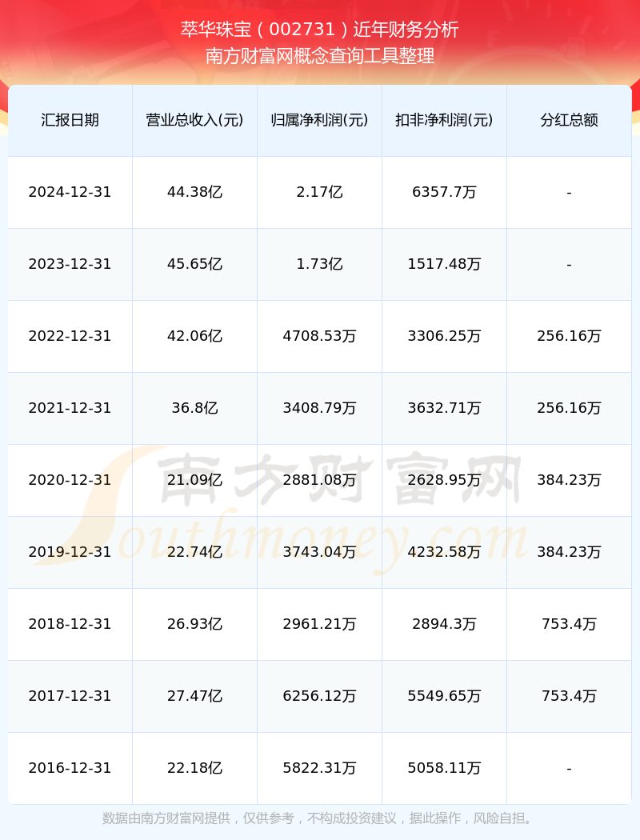Screen dimensions: 640x840
Task: Select the 2020-12-31 date cell
Action: click(x=70, y=480)
